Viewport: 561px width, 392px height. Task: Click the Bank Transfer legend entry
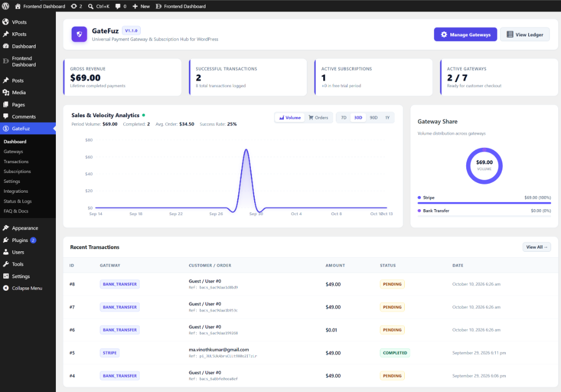[x=433, y=211]
